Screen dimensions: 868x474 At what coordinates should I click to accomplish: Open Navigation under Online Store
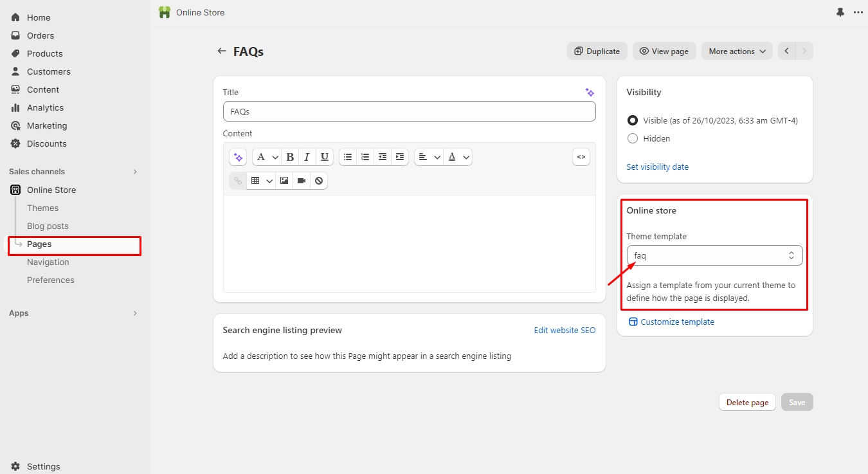(48, 262)
